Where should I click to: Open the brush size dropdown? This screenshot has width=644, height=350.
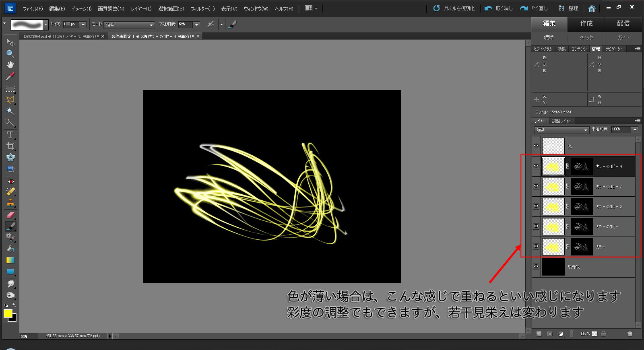[x=83, y=25]
